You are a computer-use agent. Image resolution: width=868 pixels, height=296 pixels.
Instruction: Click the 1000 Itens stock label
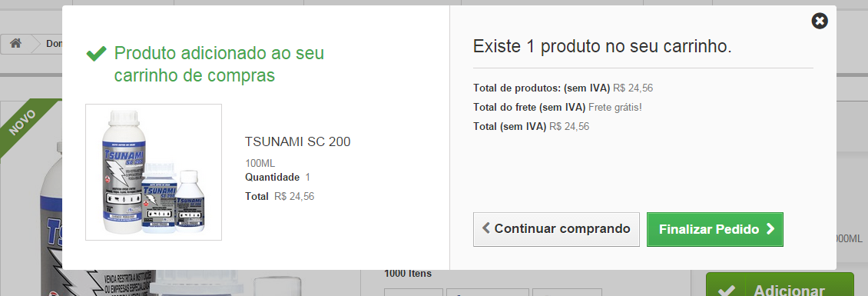408,273
